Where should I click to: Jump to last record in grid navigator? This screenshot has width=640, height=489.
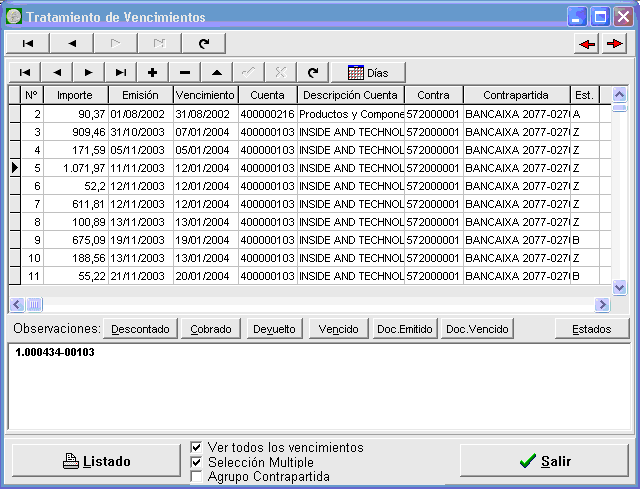point(120,72)
